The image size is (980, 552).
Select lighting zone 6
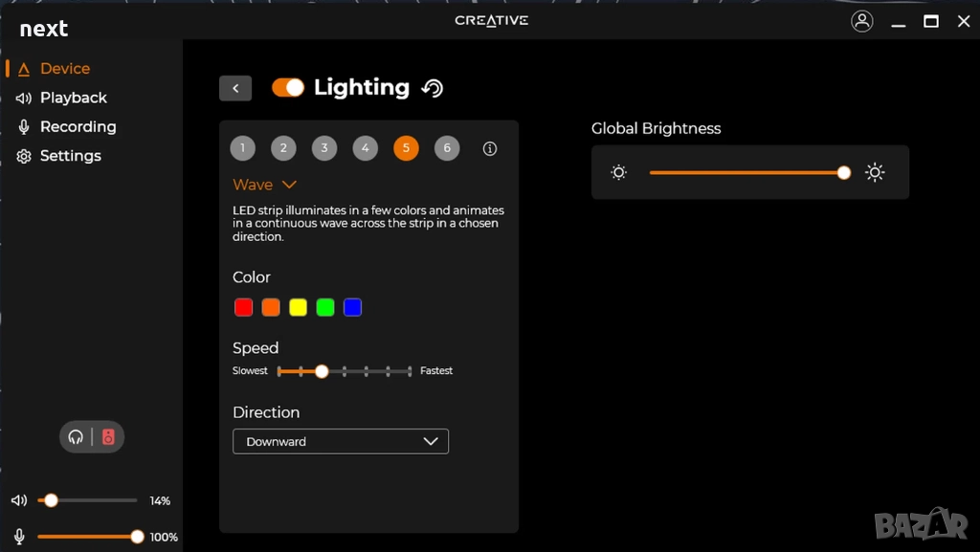click(447, 148)
